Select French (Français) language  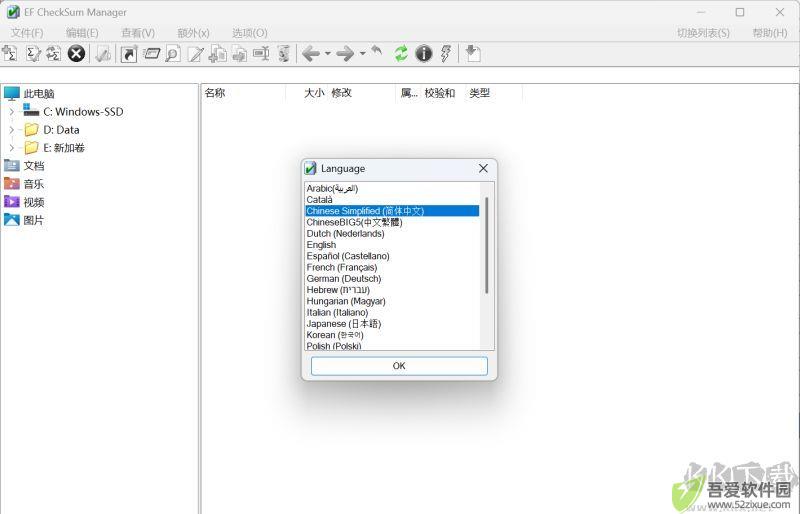pos(342,267)
